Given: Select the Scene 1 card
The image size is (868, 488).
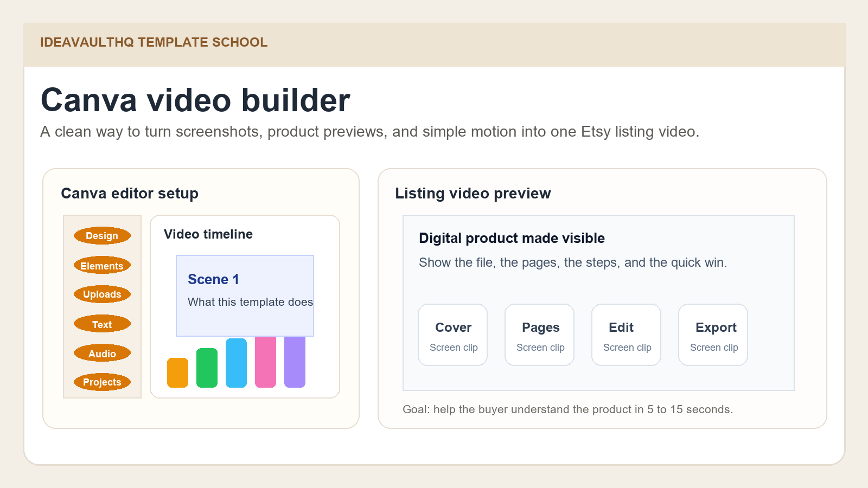Looking at the screenshot, I should (x=245, y=296).
